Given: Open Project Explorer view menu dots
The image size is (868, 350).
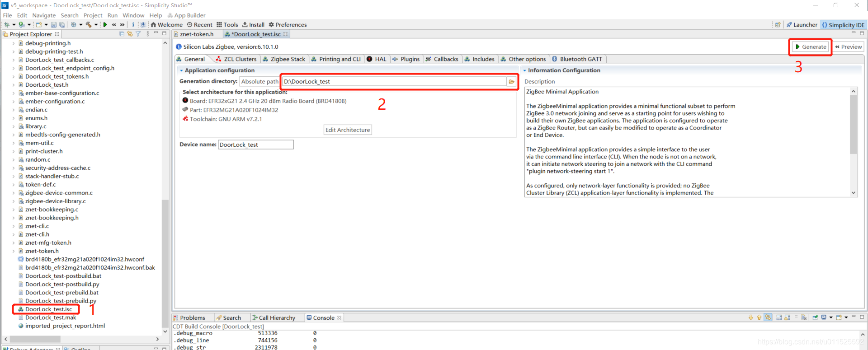Looking at the screenshot, I should pyautogui.click(x=148, y=34).
